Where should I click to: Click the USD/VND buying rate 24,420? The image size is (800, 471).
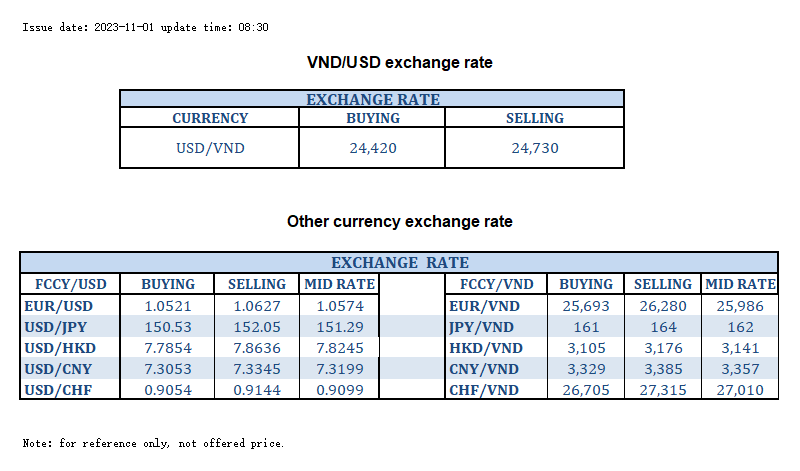[x=371, y=149]
